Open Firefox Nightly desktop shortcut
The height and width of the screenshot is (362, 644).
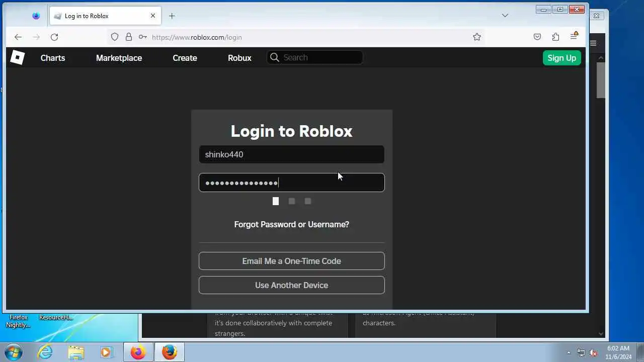tap(18, 321)
